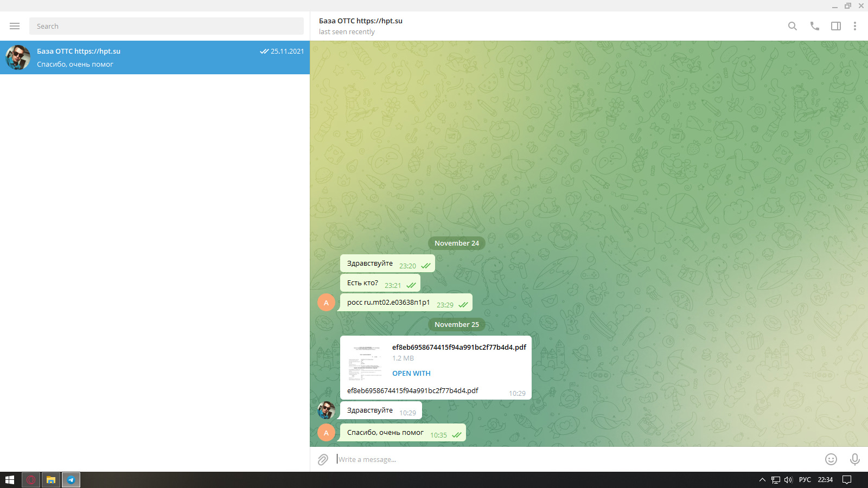Open the three-dot chat options menu
This screenshot has height=488, width=868.
pyautogui.click(x=855, y=26)
